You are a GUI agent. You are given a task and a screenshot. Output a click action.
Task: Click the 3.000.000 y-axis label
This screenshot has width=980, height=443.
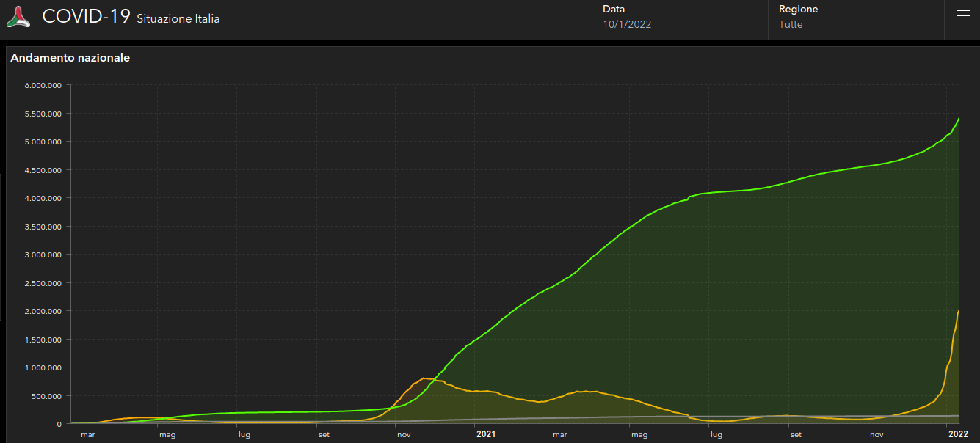click(43, 255)
